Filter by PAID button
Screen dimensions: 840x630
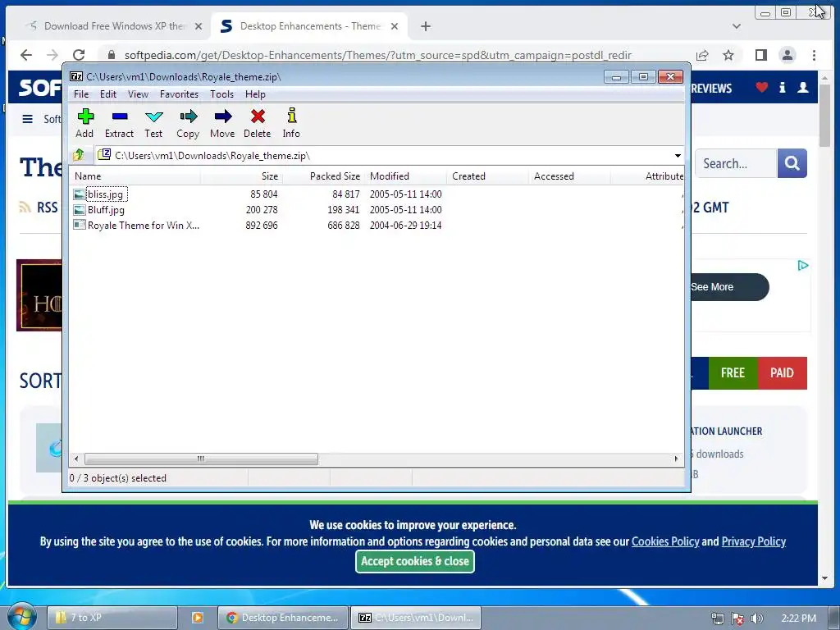(782, 373)
